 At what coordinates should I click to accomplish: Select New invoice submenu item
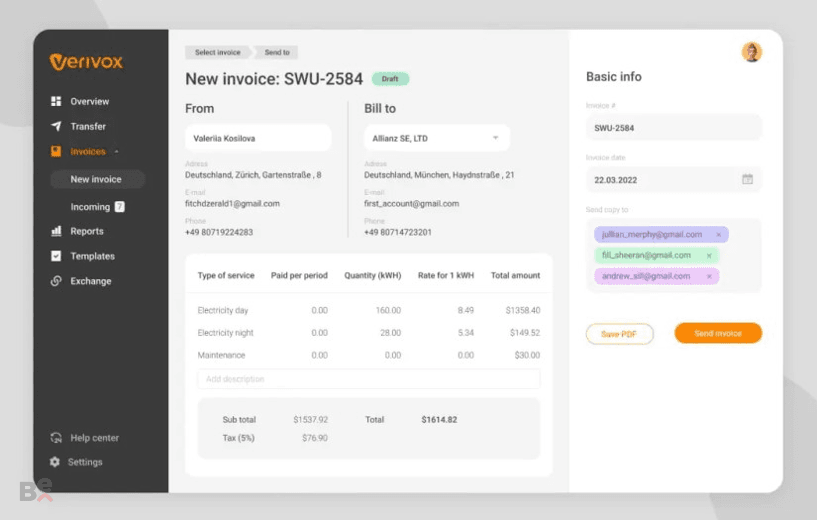(x=97, y=179)
